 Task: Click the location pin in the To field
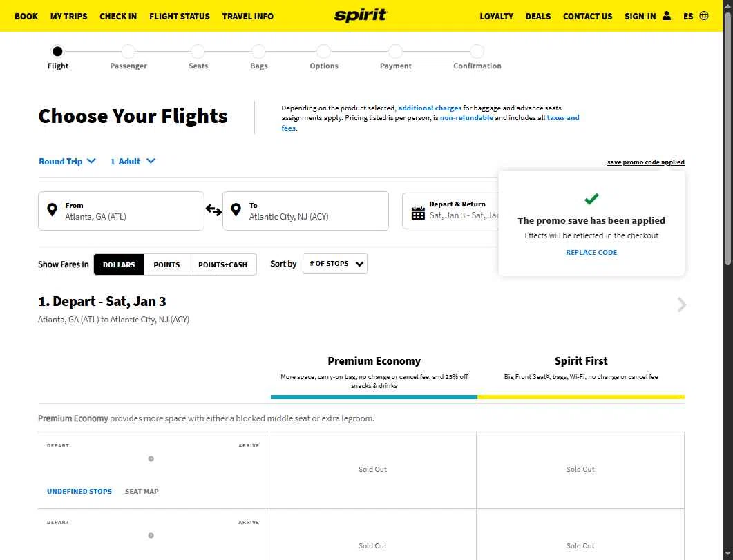click(236, 210)
